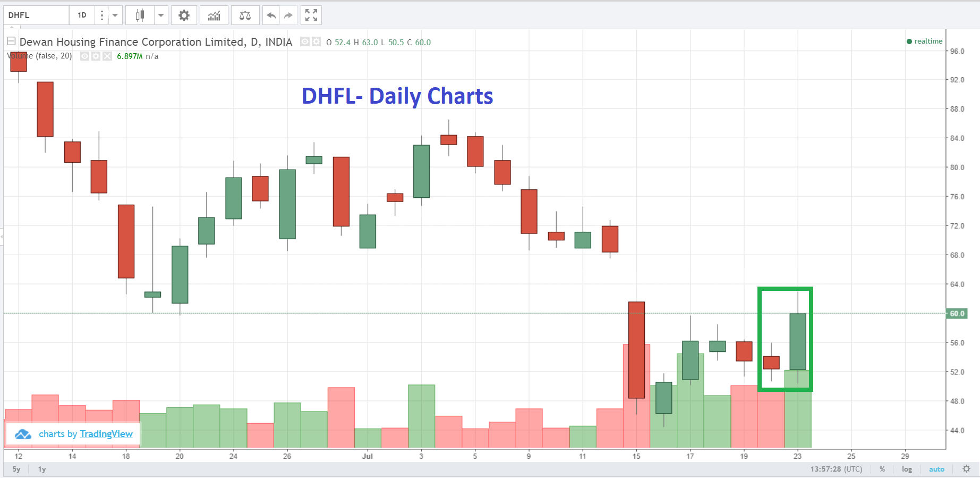Click the 'Volume (false, 20)' legend label
This screenshot has height=478, width=980.
[39, 56]
